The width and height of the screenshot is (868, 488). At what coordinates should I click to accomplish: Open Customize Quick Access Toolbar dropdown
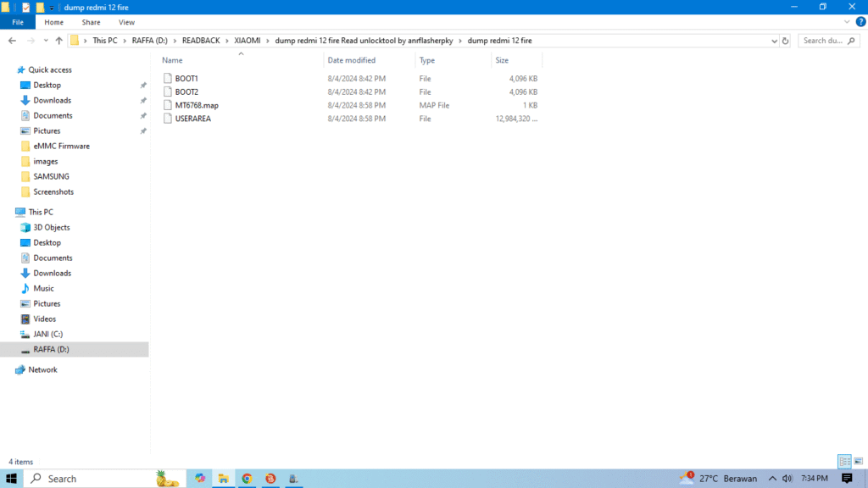tap(51, 8)
